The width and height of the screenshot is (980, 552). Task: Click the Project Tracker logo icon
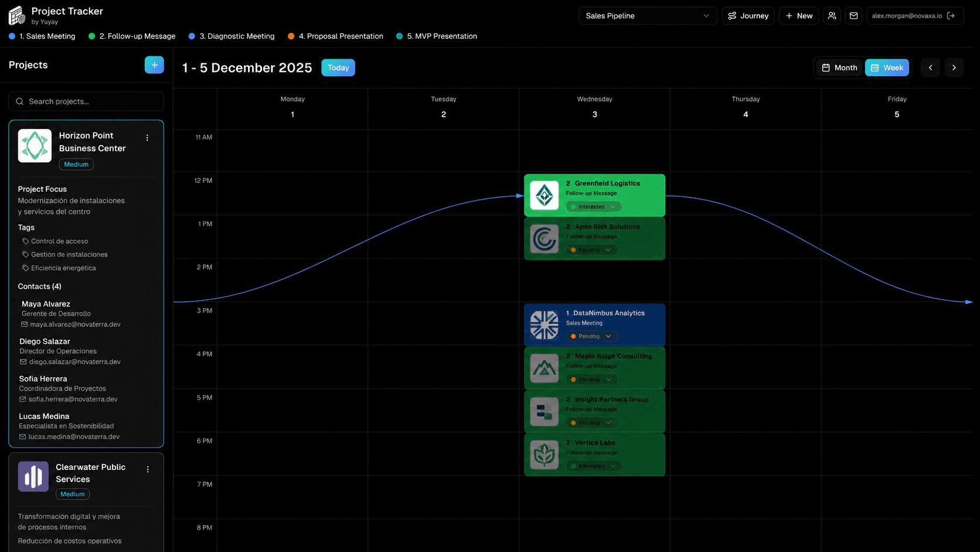coord(17,16)
